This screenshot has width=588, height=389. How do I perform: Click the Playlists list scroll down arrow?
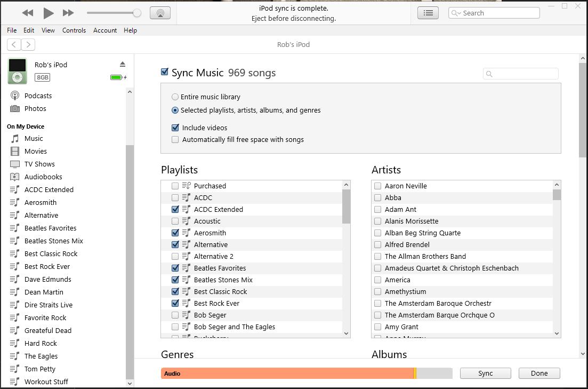(x=346, y=333)
